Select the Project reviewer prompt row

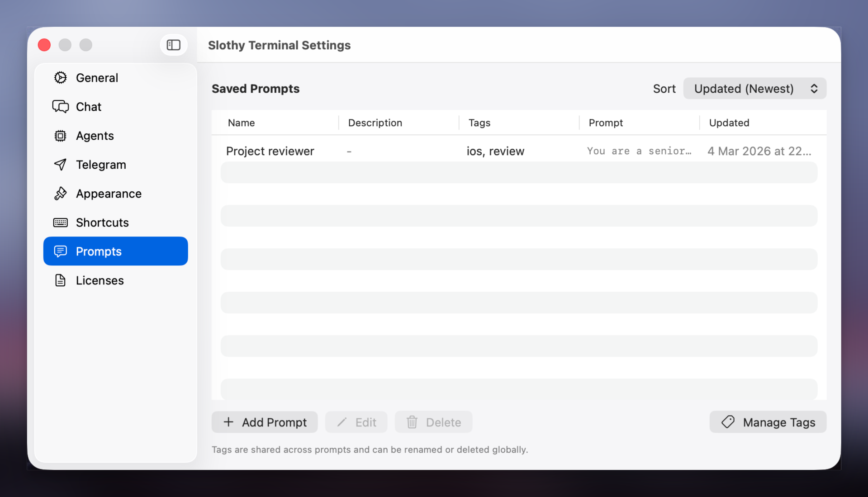(270, 151)
